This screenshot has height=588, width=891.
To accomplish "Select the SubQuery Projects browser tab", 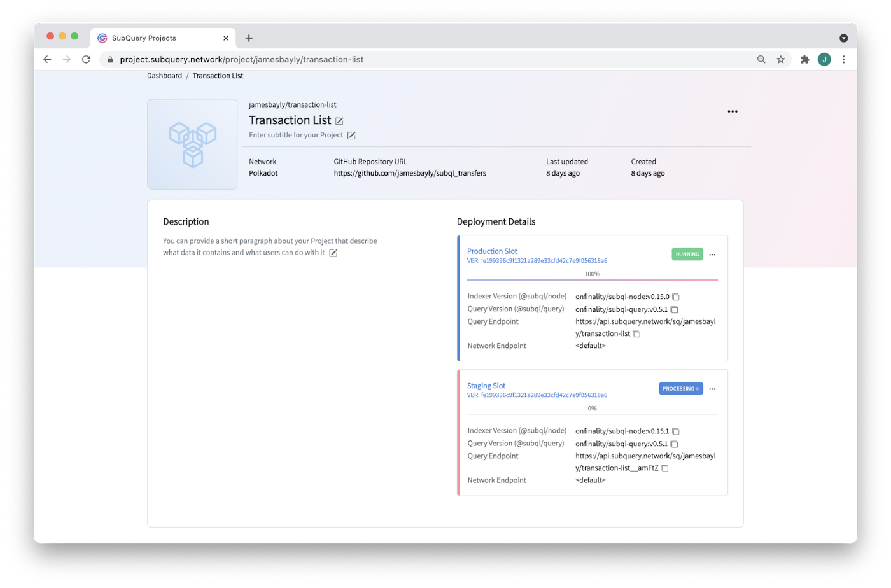I will [x=163, y=38].
